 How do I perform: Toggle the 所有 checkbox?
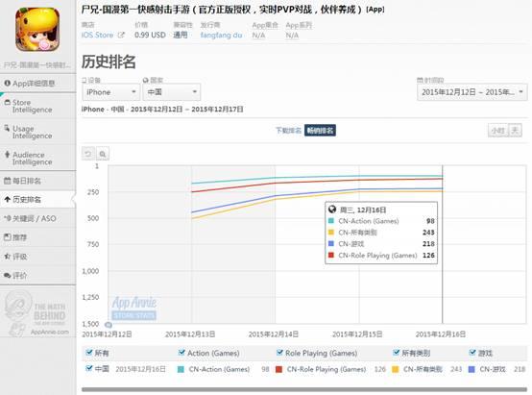coord(89,353)
